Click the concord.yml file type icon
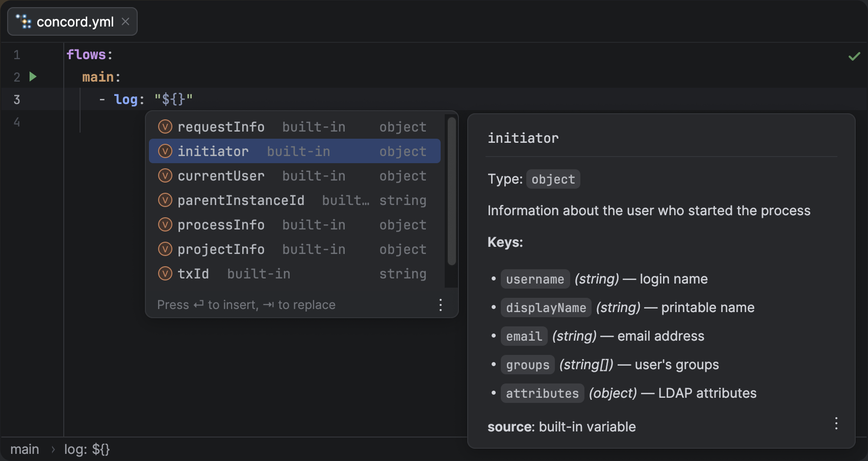Viewport: 868px width, 461px height. (x=23, y=21)
